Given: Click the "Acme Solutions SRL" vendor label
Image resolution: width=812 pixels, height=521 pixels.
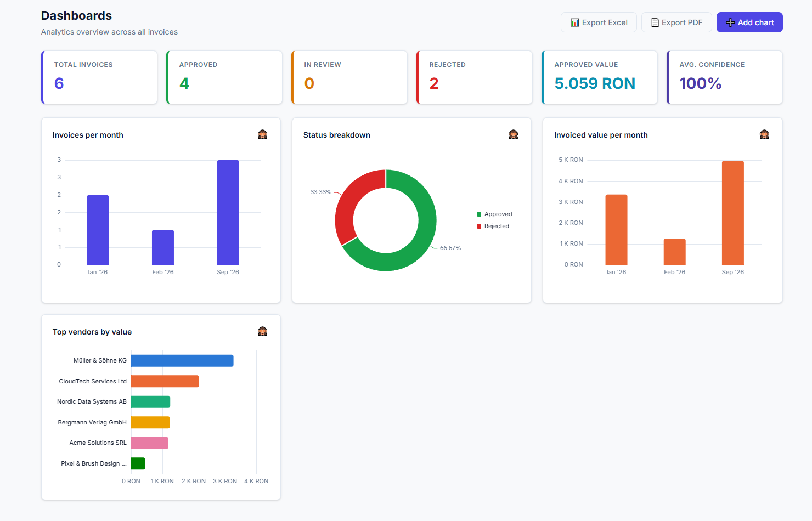Looking at the screenshot, I should [x=98, y=443].
